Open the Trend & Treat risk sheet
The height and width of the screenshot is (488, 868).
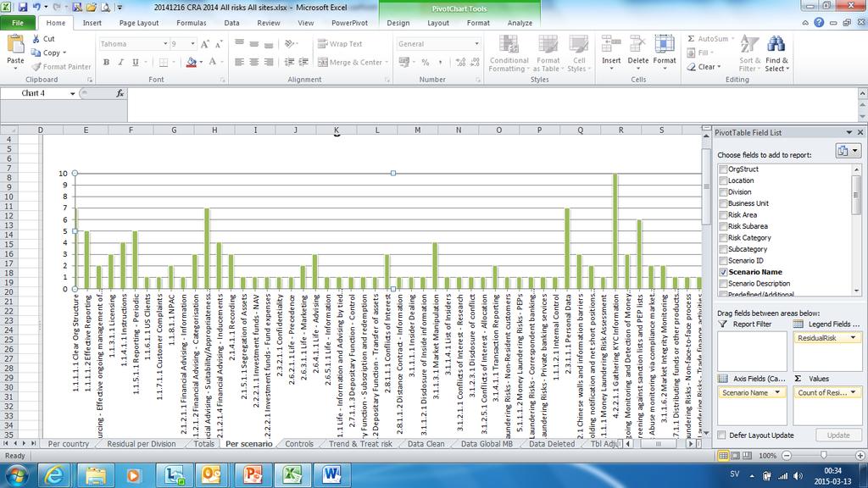pos(360,444)
